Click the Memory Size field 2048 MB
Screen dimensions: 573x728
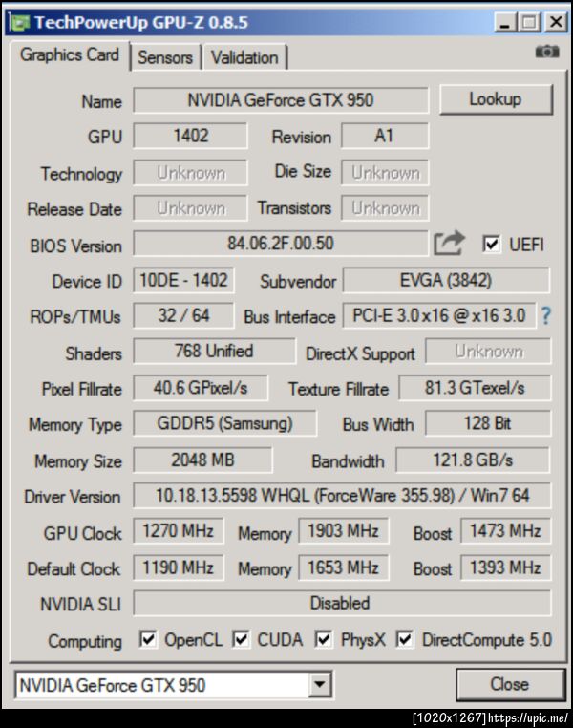tap(202, 460)
